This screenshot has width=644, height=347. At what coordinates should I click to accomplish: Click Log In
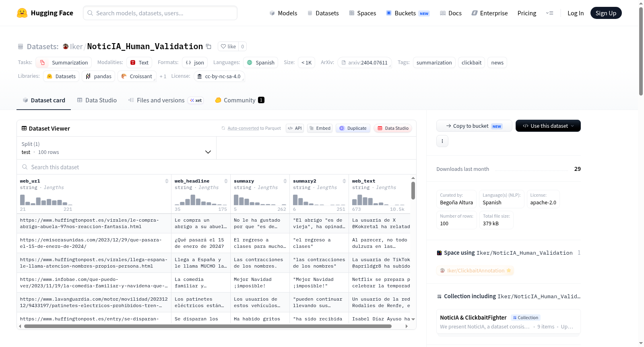(x=576, y=13)
